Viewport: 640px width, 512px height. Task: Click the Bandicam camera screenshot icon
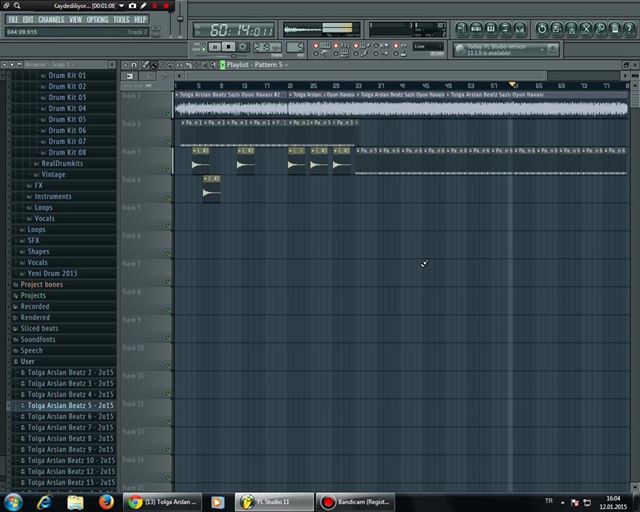[132, 6]
